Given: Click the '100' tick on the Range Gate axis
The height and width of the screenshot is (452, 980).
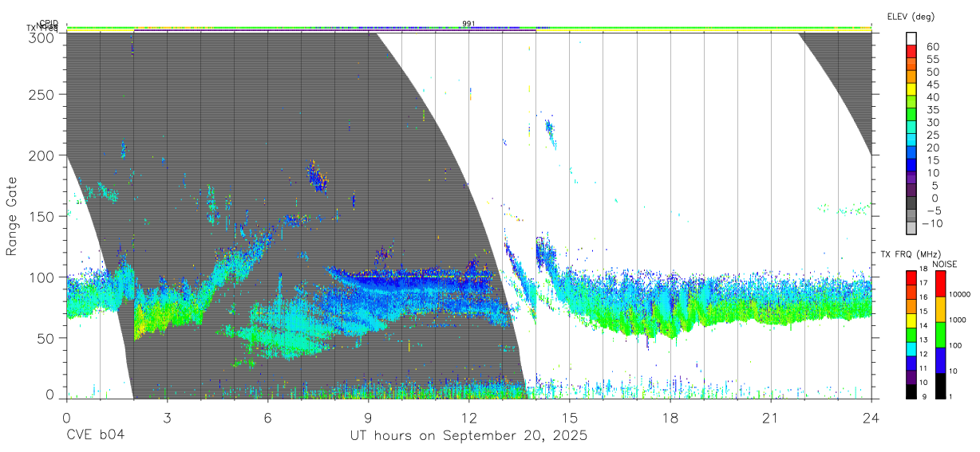Looking at the screenshot, I should tap(42, 277).
